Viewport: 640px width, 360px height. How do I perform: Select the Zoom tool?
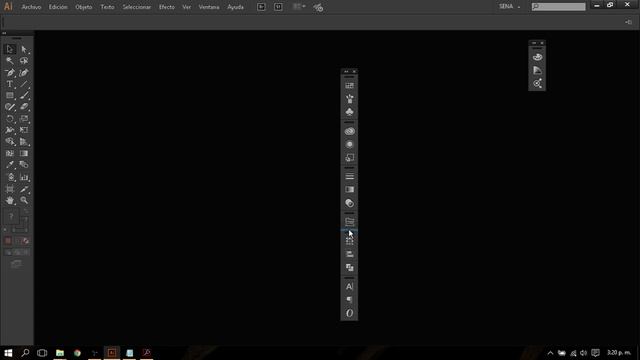24,200
